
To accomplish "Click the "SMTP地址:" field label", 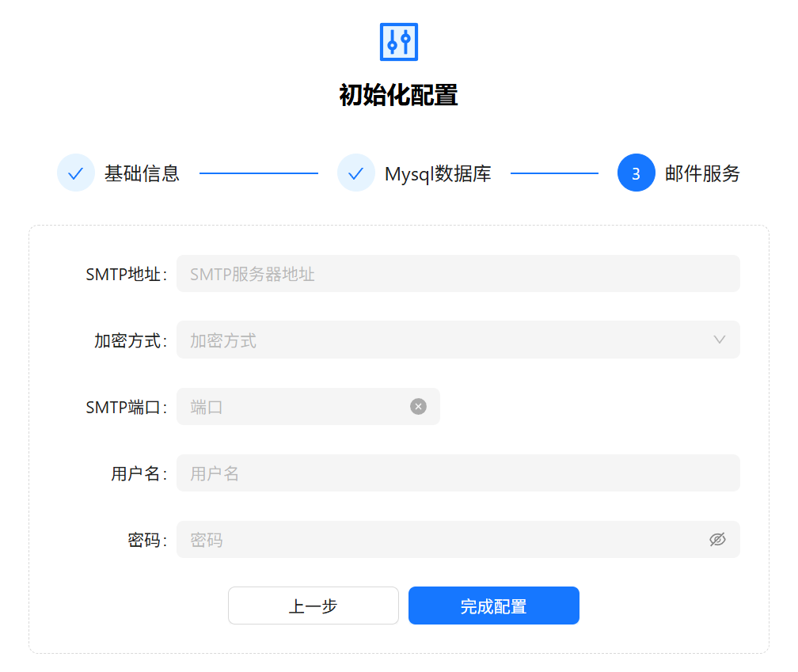I will [126, 275].
